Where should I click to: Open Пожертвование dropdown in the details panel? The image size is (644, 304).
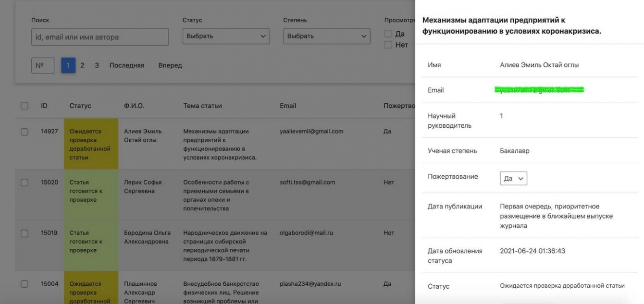514,178
